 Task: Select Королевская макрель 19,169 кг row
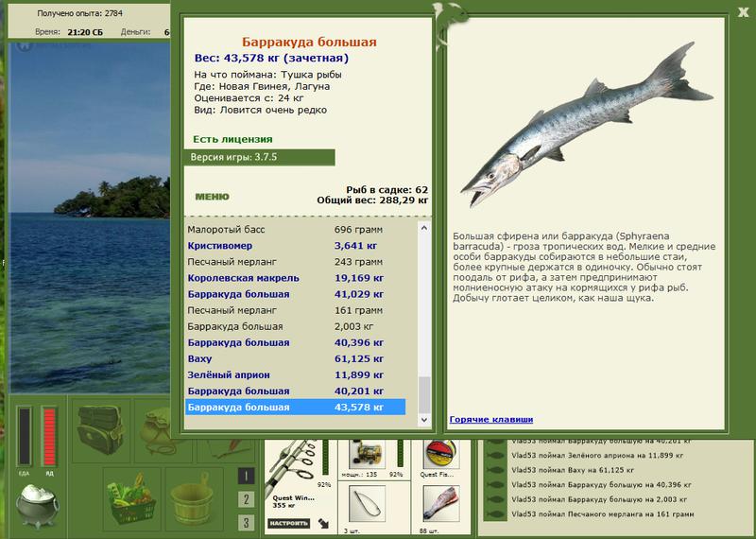(x=296, y=278)
